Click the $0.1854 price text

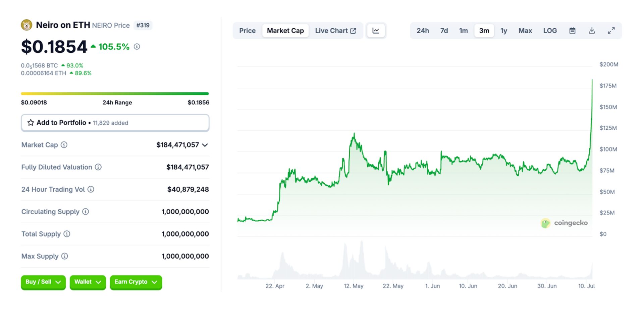(54, 47)
